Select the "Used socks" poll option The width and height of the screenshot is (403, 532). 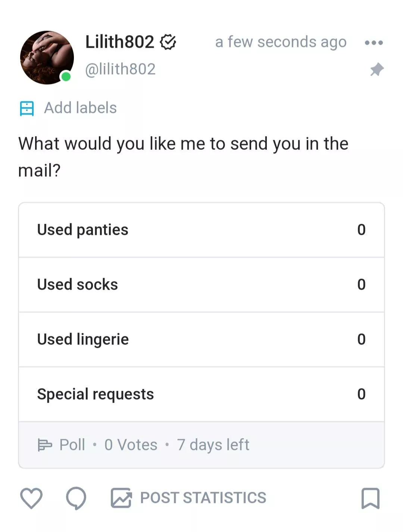201,285
